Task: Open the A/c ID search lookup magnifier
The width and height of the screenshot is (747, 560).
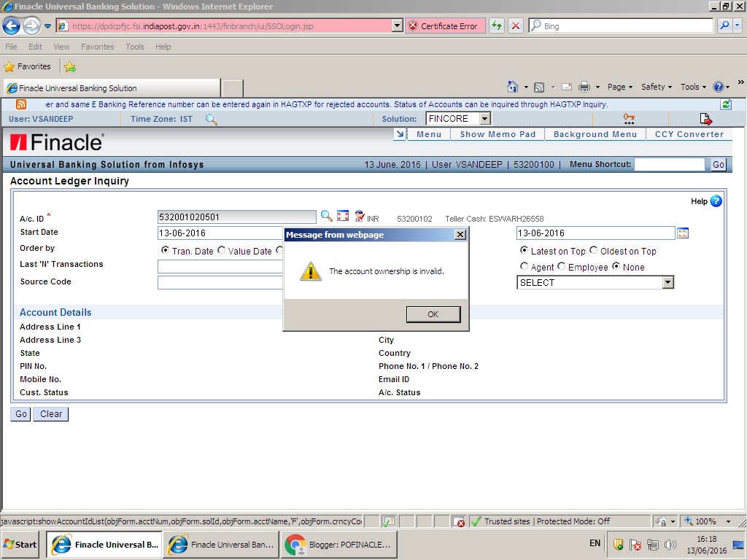Action: click(327, 216)
